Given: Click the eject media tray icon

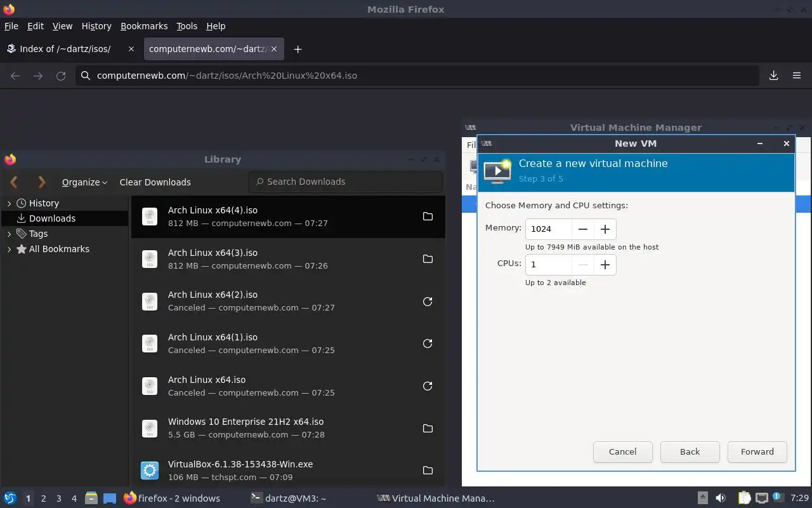Looking at the screenshot, I should (703, 498).
